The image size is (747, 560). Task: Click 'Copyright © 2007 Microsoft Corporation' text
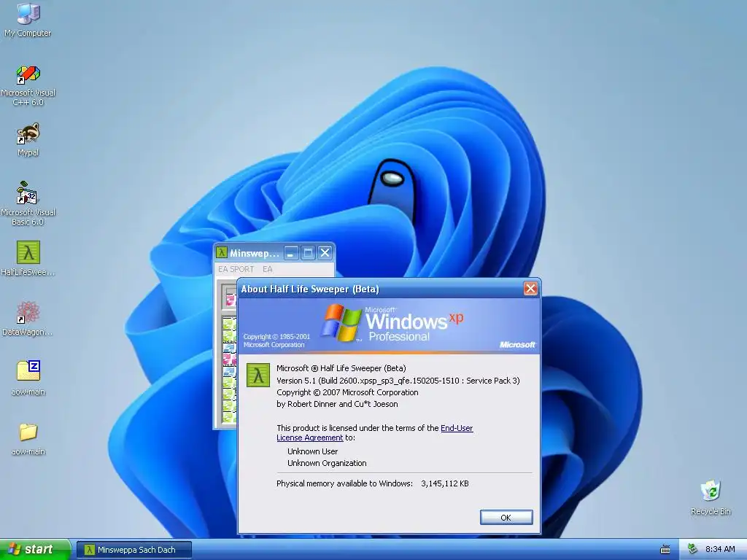[x=347, y=392]
